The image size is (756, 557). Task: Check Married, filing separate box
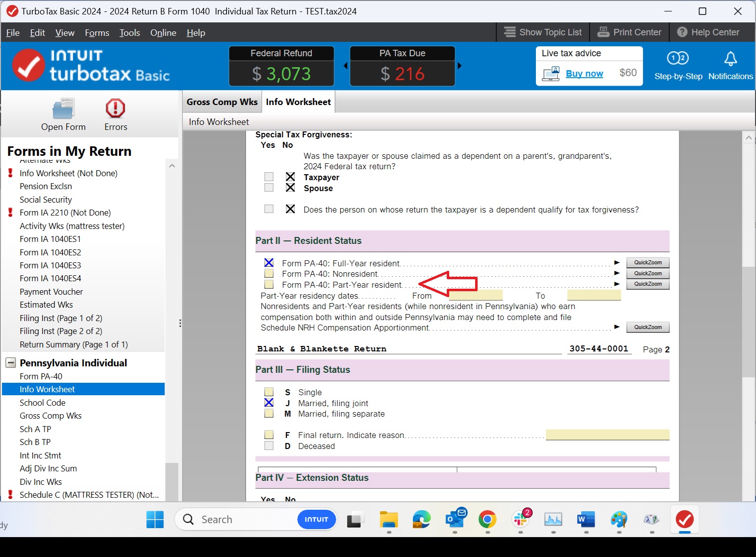click(269, 414)
